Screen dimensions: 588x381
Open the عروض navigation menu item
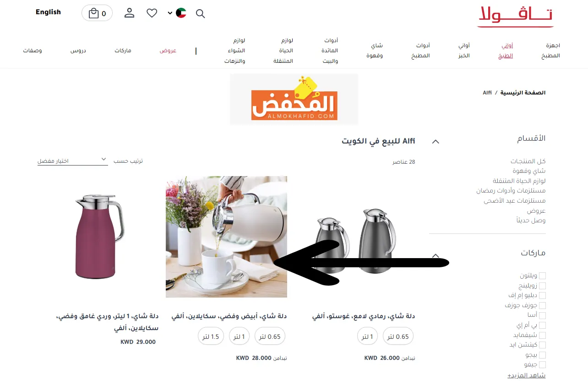click(168, 50)
